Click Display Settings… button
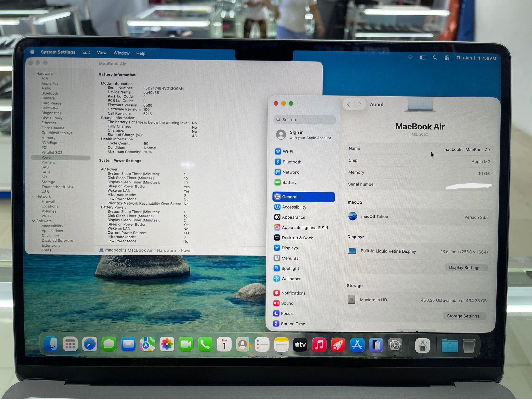This screenshot has width=532, height=399. pos(466,268)
